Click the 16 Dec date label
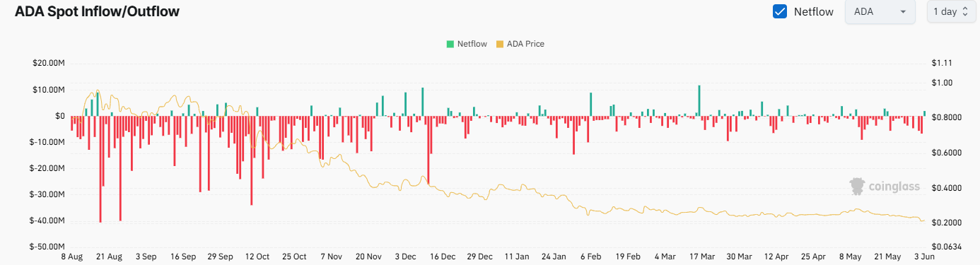Viewport: 980px width, 265px height. (x=443, y=257)
